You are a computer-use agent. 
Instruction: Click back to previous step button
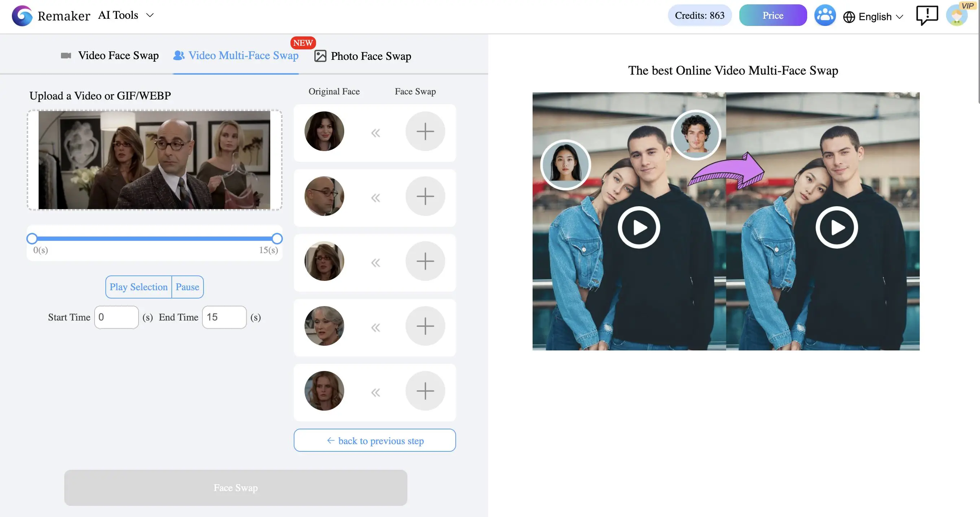click(375, 440)
